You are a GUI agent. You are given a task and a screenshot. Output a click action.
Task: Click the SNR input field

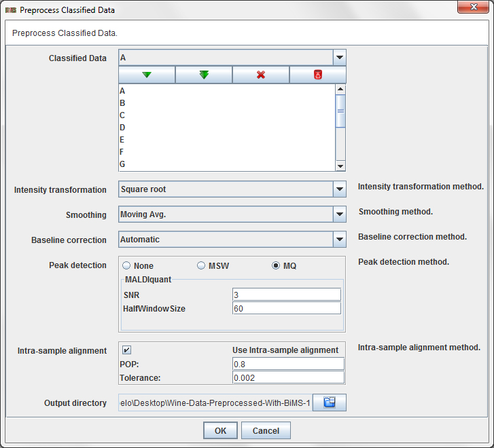click(x=287, y=295)
